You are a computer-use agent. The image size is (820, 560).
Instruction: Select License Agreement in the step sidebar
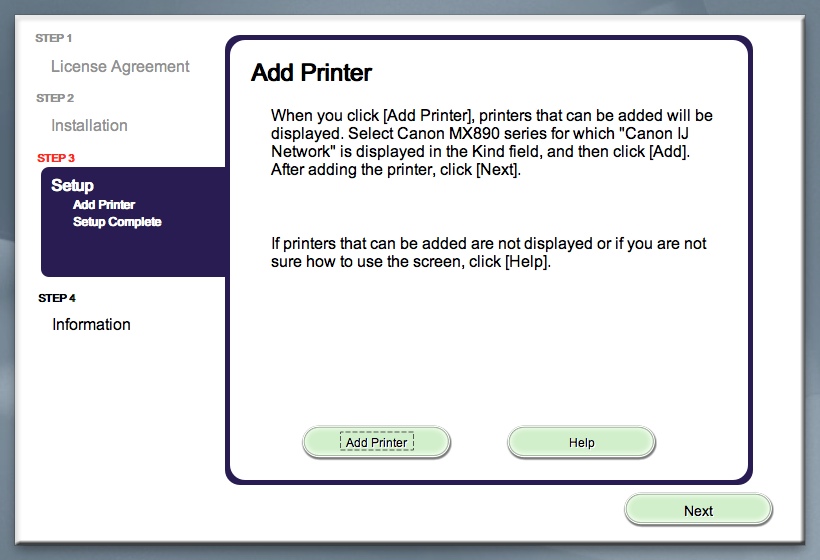(120, 67)
